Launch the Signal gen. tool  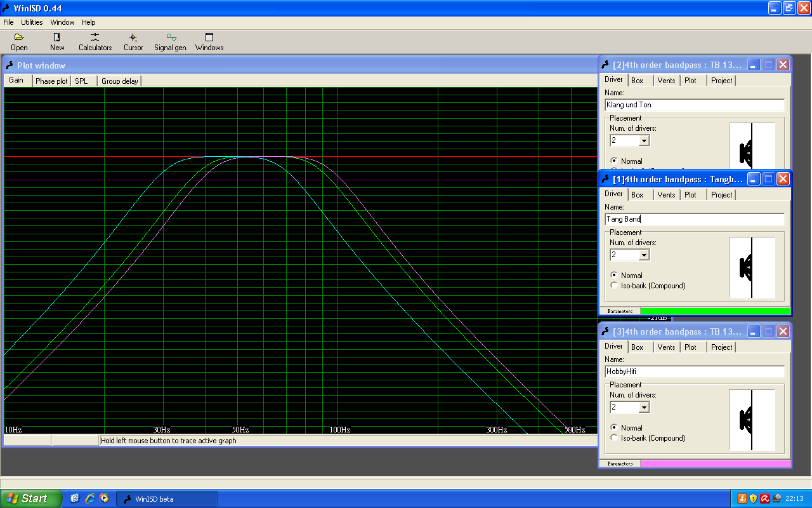(x=171, y=43)
